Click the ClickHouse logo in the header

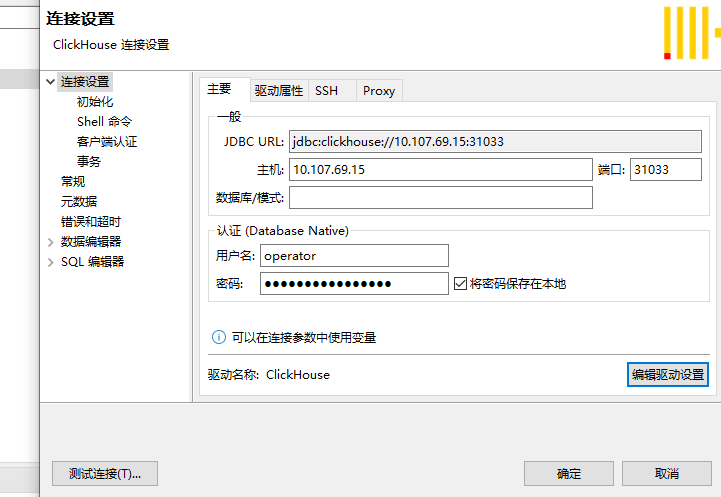tap(692, 33)
